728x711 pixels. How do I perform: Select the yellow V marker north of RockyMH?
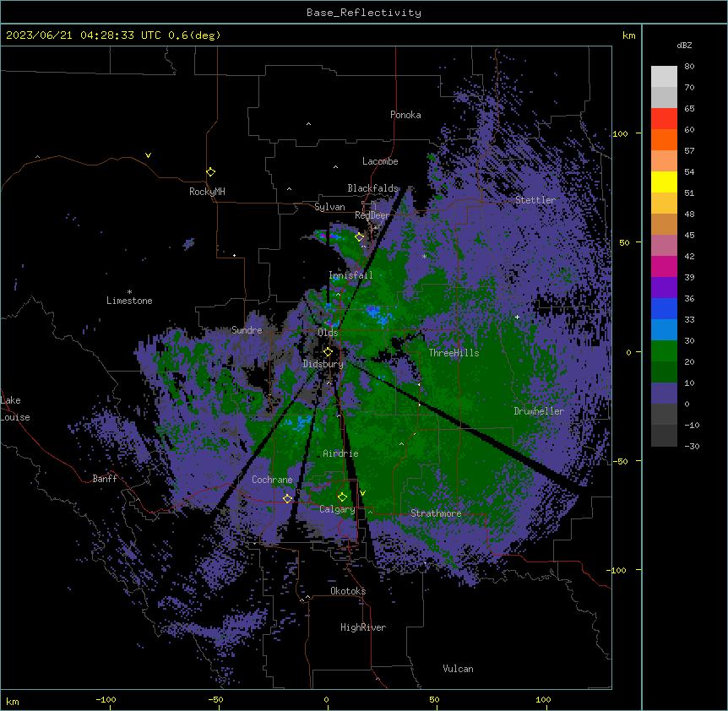[x=148, y=155]
